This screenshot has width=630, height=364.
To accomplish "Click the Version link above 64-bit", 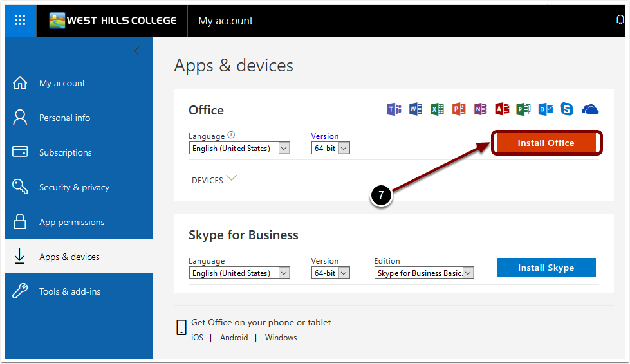I will tap(324, 136).
